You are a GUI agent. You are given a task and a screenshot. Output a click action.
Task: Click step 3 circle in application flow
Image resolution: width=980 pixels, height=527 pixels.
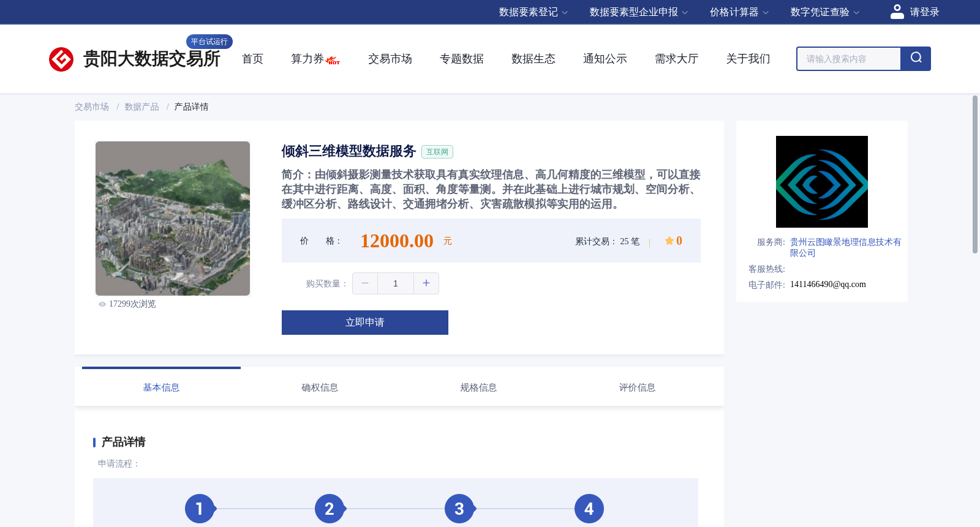(459, 509)
